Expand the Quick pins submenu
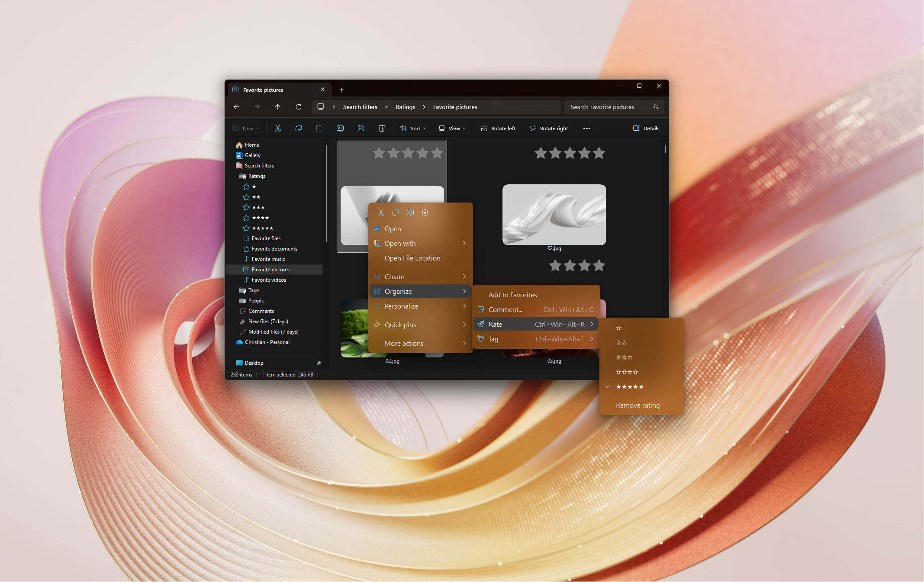The image size is (924, 582). pyautogui.click(x=420, y=325)
